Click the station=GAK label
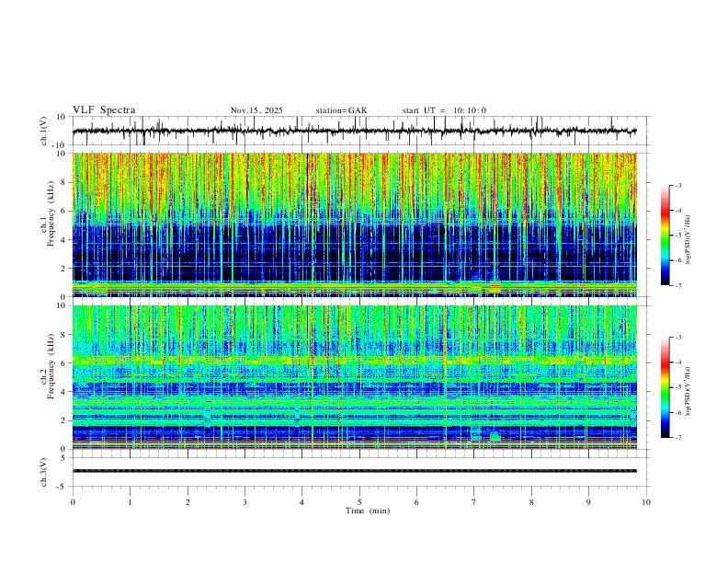Viewport: 728px width, 563px height. 341,110
